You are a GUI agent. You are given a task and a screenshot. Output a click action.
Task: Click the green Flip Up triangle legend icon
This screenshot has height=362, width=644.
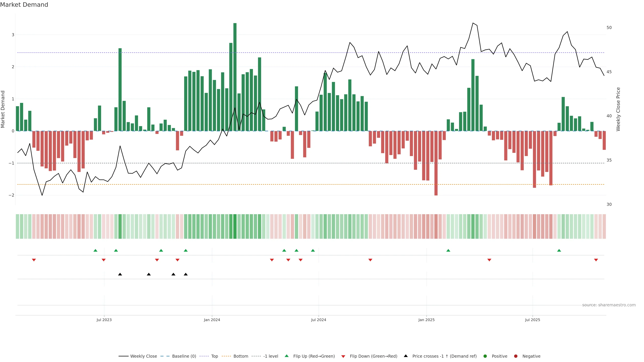point(286,356)
